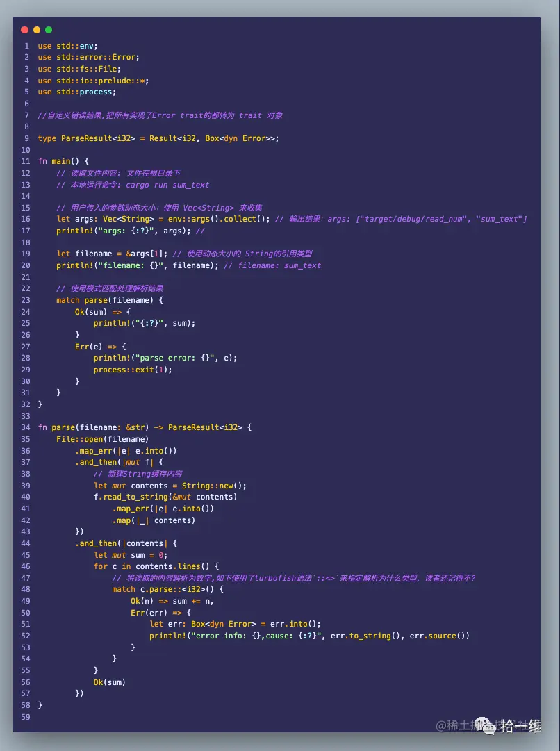Click the turbofish comment on line 47
The height and width of the screenshot is (751, 560).
[x=294, y=578]
